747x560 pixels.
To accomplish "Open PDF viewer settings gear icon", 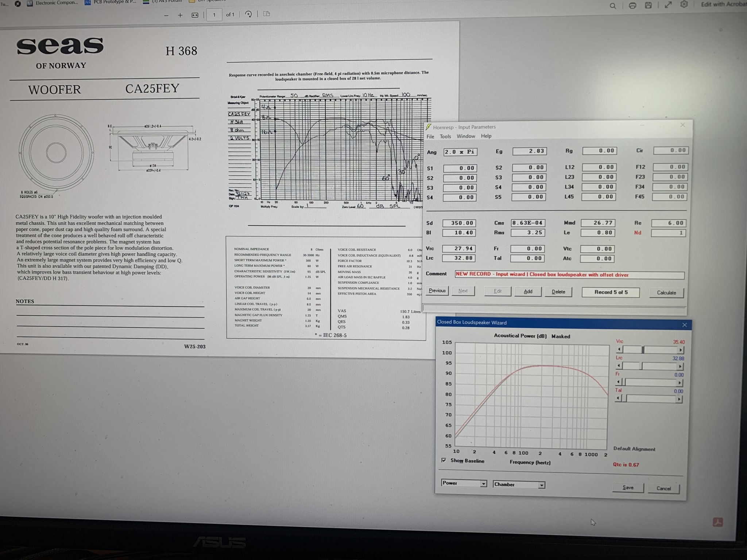I will [x=684, y=4].
